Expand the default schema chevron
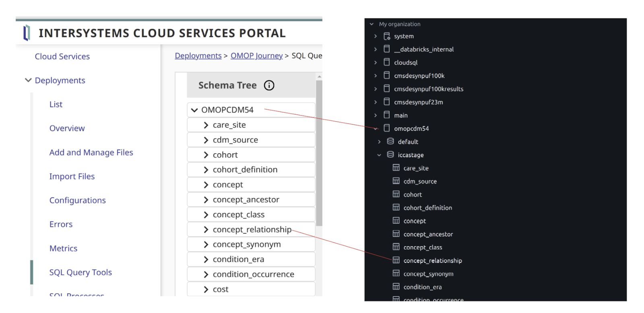644x313 pixels. point(379,142)
